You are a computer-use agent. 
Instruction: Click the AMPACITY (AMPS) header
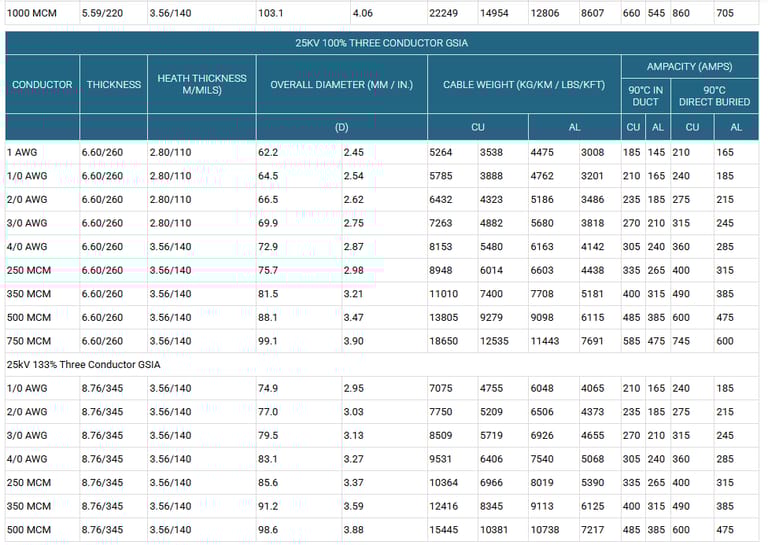tap(689, 67)
